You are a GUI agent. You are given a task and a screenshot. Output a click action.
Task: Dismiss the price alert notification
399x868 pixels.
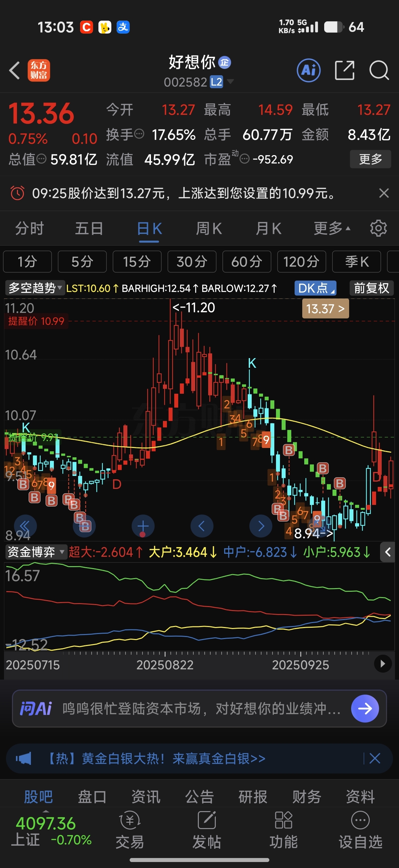click(x=384, y=193)
